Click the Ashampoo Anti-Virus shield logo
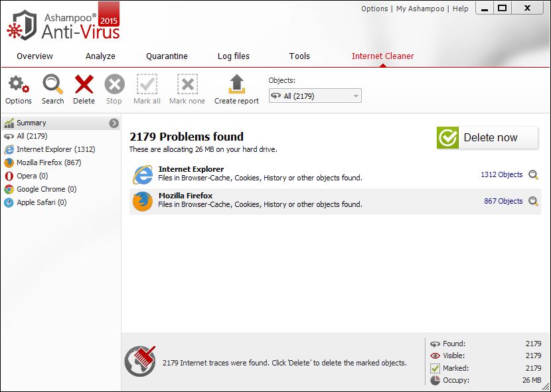This screenshot has height=392, width=551. (x=22, y=25)
